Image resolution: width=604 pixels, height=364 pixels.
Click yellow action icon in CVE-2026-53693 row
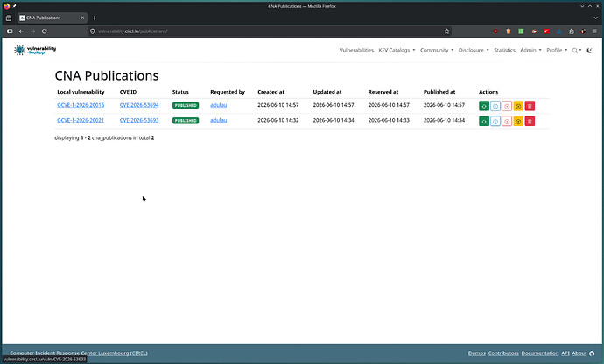point(518,122)
